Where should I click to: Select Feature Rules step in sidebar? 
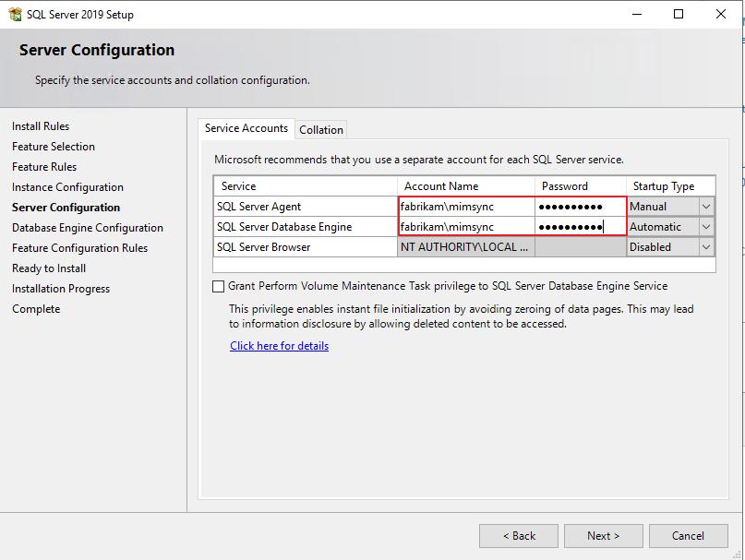coord(44,167)
